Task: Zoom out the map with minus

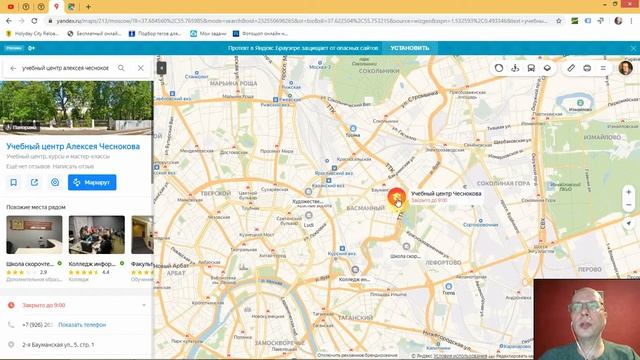Action: [x=629, y=205]
